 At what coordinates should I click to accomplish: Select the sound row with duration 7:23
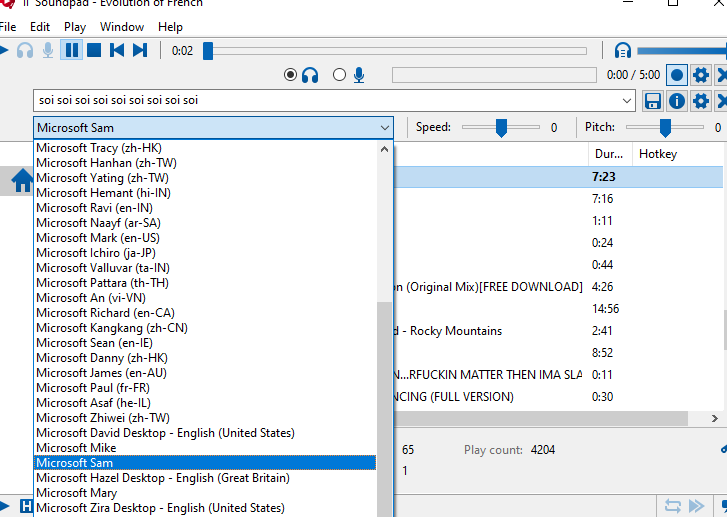coord(558,177)
